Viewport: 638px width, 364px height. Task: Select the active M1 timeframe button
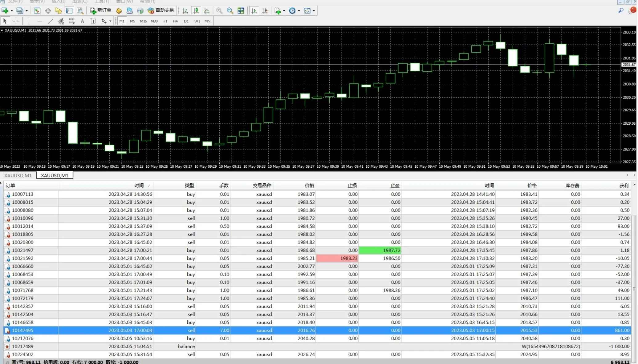(122, 21)
